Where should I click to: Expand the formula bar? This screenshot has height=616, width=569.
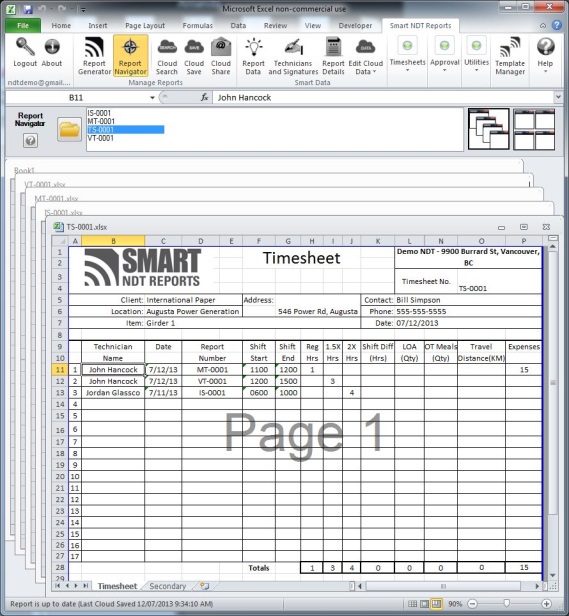tap(558, 97)
